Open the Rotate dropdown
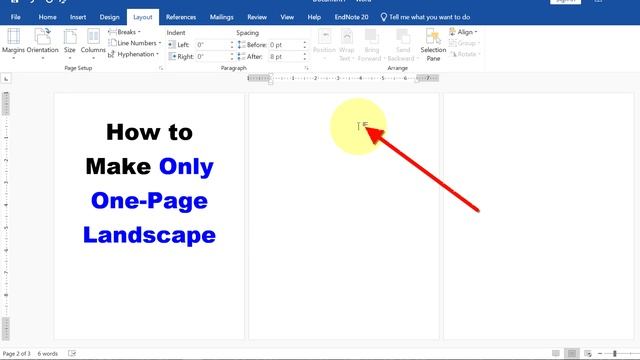Viewport: 640px width, 360px height. pos(465,54)
